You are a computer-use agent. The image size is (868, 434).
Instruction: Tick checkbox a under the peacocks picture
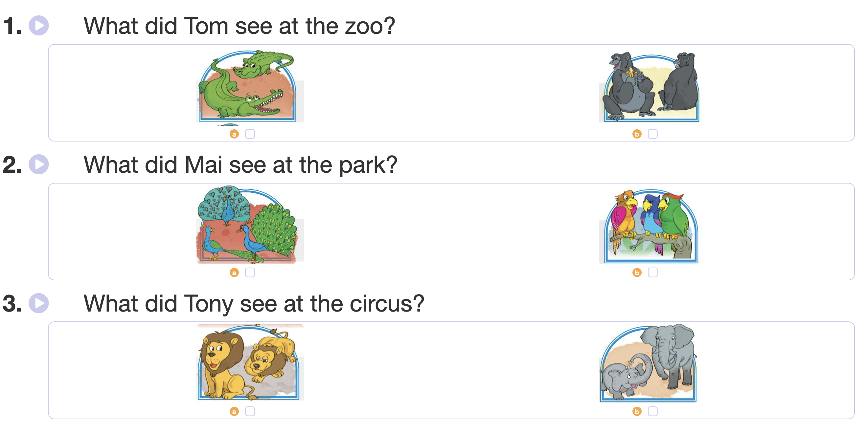250,272
